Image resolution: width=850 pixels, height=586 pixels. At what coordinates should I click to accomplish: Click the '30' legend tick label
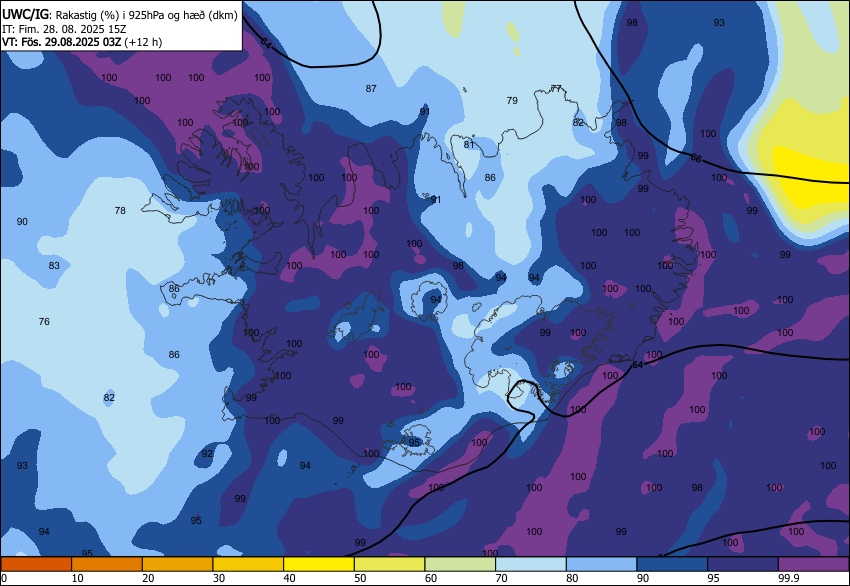(218, 578)
